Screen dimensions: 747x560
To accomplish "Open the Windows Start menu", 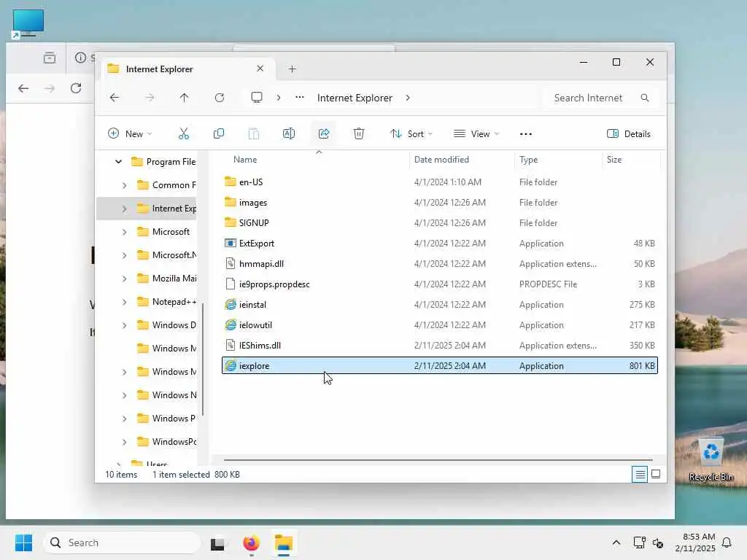I will [23, 542].
